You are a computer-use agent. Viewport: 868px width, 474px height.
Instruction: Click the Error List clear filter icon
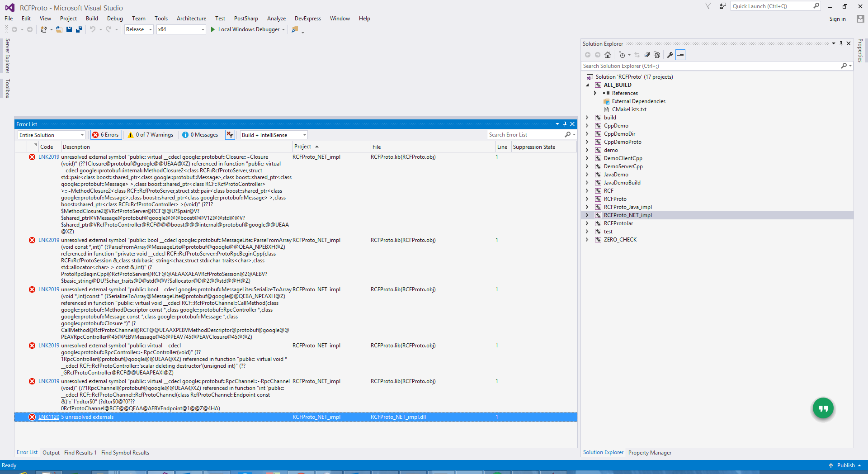[230, 135]
